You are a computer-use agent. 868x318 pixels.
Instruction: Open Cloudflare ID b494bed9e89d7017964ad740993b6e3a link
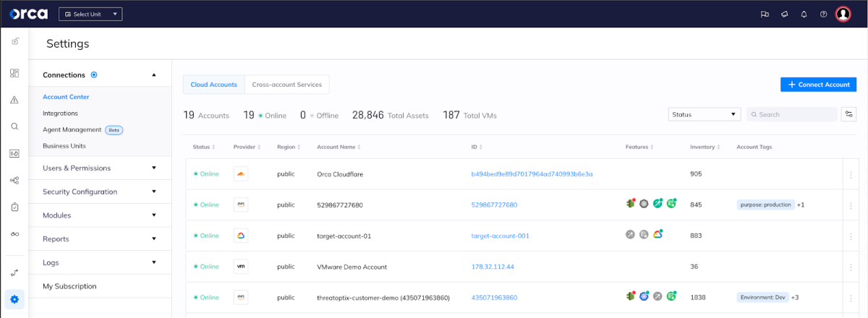pos(532,174)
